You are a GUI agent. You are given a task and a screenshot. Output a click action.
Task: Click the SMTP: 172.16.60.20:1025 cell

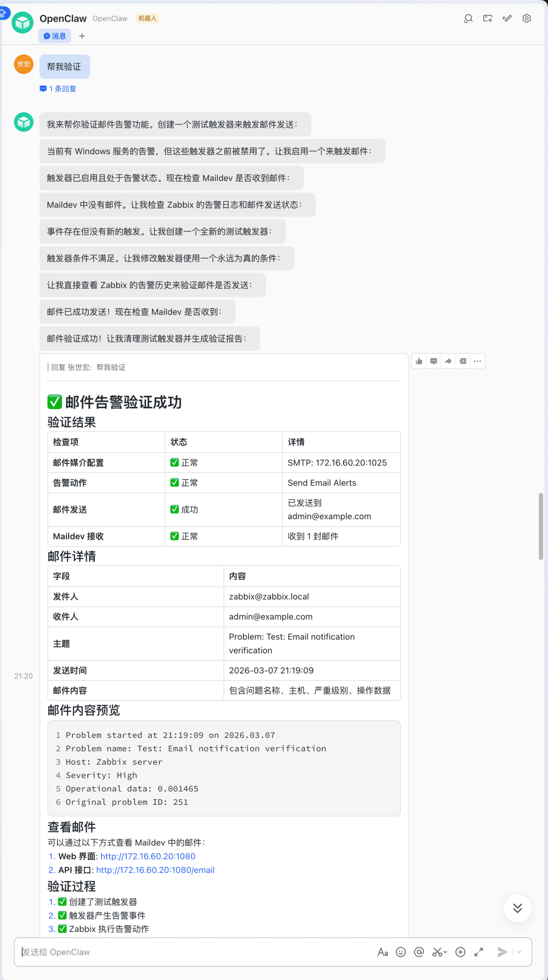pos(341,462)
